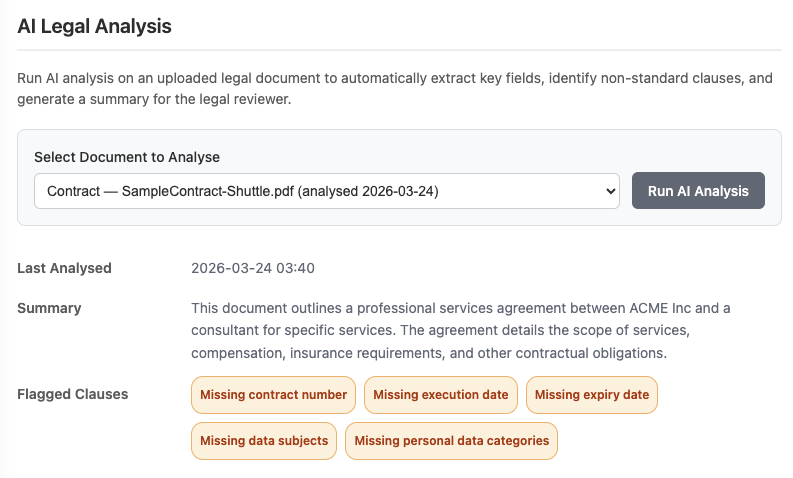Click the Flagged Clauses label
Image resolution: width=793 pixels, height=478 pixels.
73,394
